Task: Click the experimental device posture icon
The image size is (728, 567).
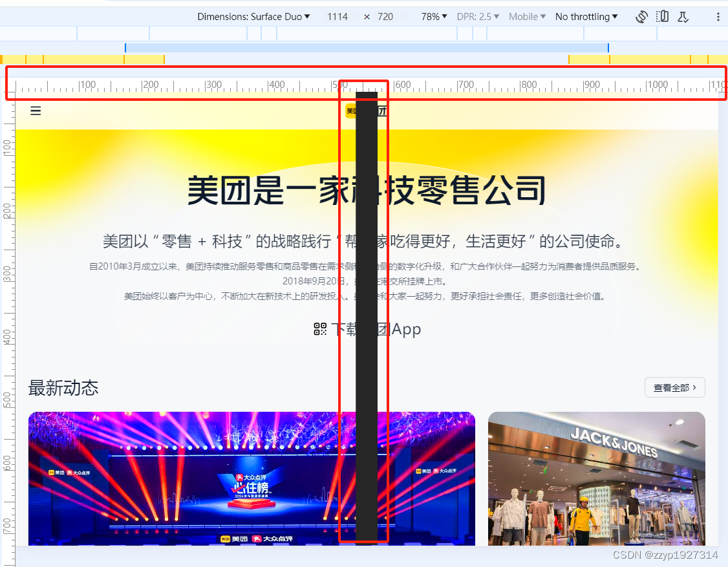Action: (683, 17)
